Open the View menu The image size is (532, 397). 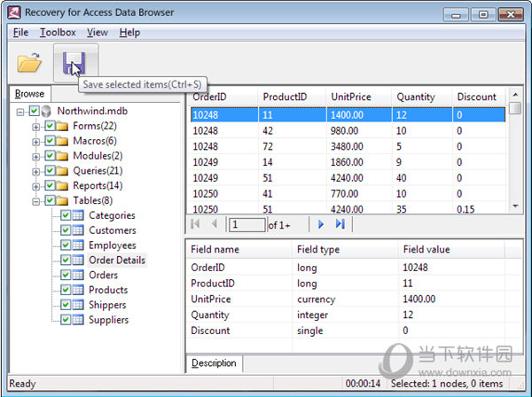click(98, 33)
